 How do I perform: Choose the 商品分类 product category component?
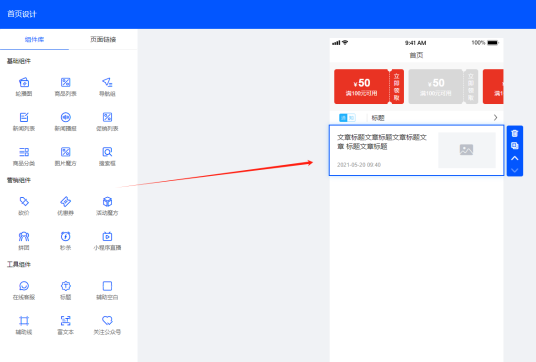click(x=24, y=152)
